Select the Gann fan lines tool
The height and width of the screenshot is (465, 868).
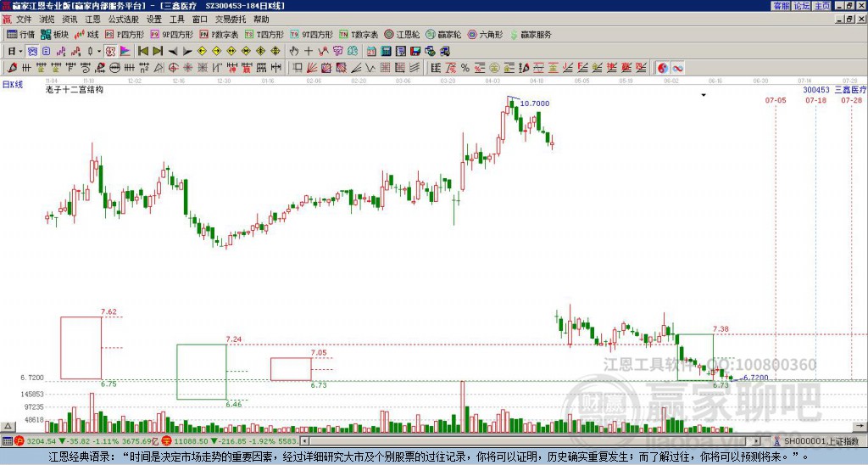tap(312, 68)
